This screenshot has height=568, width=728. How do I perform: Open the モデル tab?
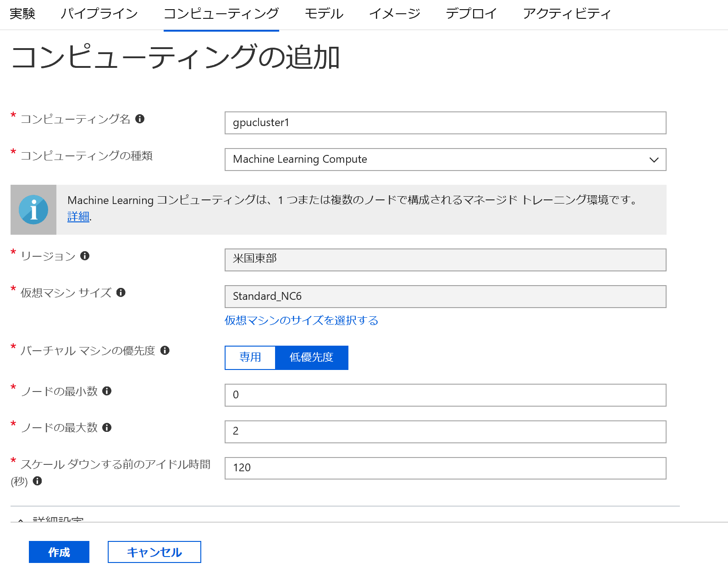(x=324, y=14)
